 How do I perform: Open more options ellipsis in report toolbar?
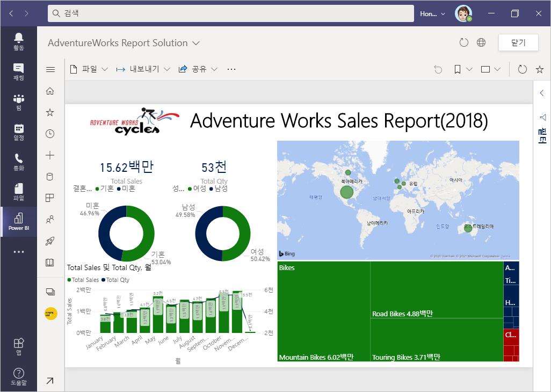click(231, 69)
